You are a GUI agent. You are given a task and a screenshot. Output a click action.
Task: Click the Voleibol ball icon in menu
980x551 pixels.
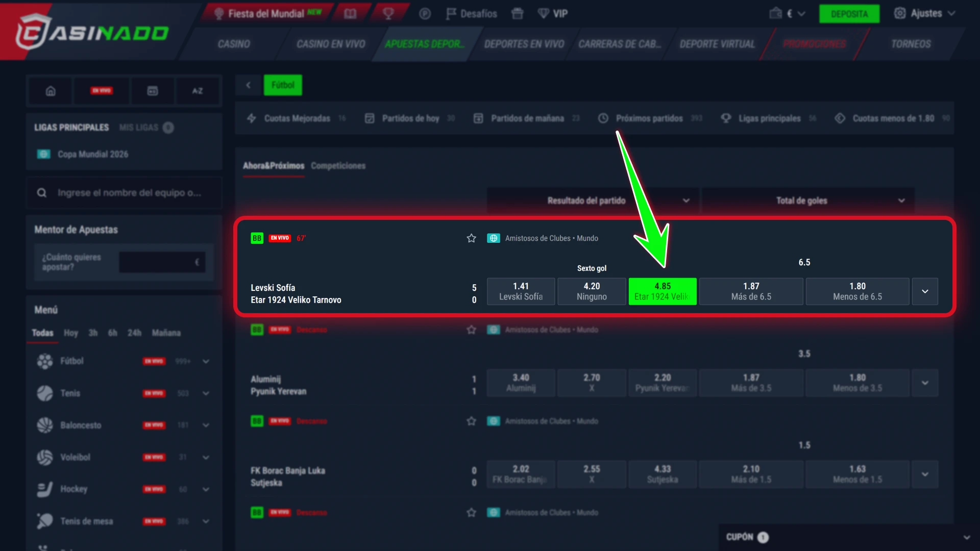45,457
